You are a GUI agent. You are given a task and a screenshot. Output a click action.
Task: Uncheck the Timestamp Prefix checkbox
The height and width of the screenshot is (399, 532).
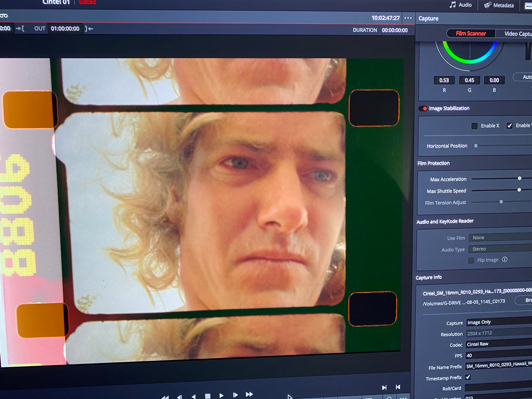[468, 377]
